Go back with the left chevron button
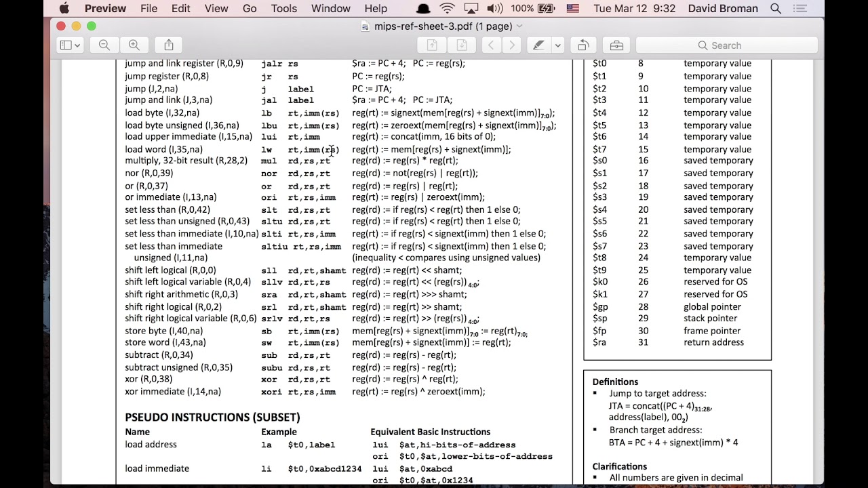Viewport: 868px width, 488px height. pos(491,45)
